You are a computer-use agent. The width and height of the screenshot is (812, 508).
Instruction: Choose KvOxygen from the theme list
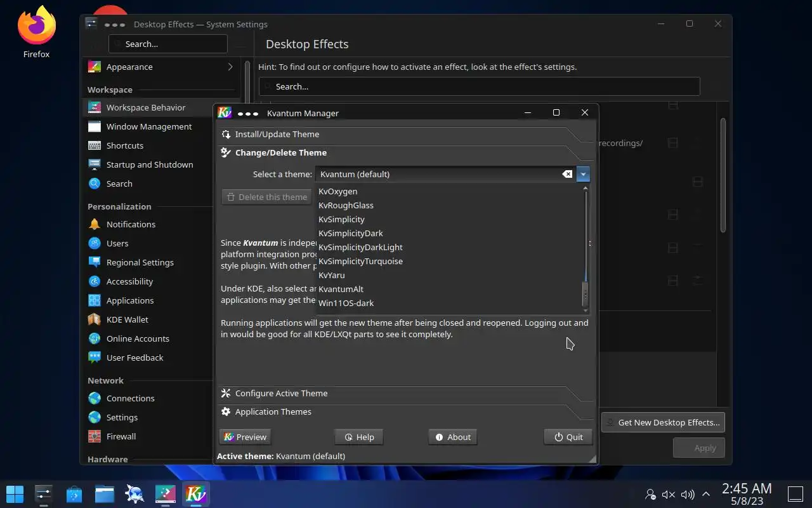tap(449, 191)
